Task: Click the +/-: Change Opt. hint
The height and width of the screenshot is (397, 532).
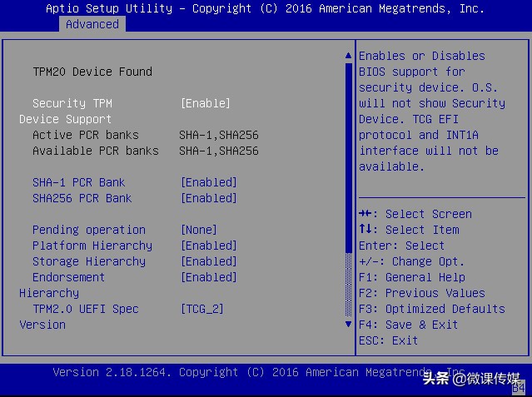Action: tap(411, 261)
